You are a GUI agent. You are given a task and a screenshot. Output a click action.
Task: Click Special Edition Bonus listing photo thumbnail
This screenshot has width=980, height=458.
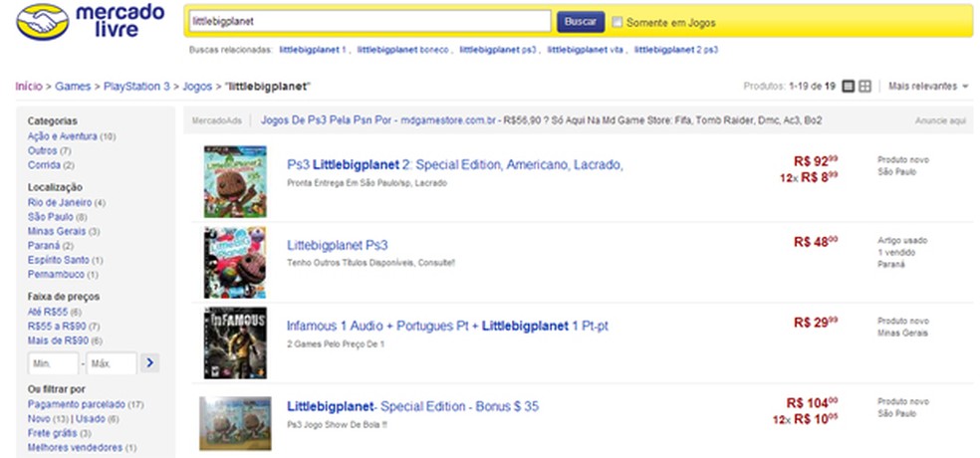tap(235, 423)
